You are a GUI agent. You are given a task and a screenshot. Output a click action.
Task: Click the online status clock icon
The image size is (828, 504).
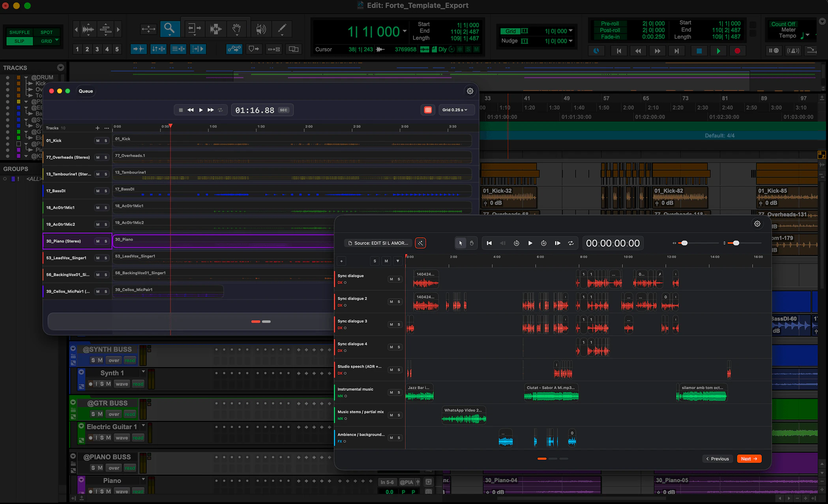[596, 51]
